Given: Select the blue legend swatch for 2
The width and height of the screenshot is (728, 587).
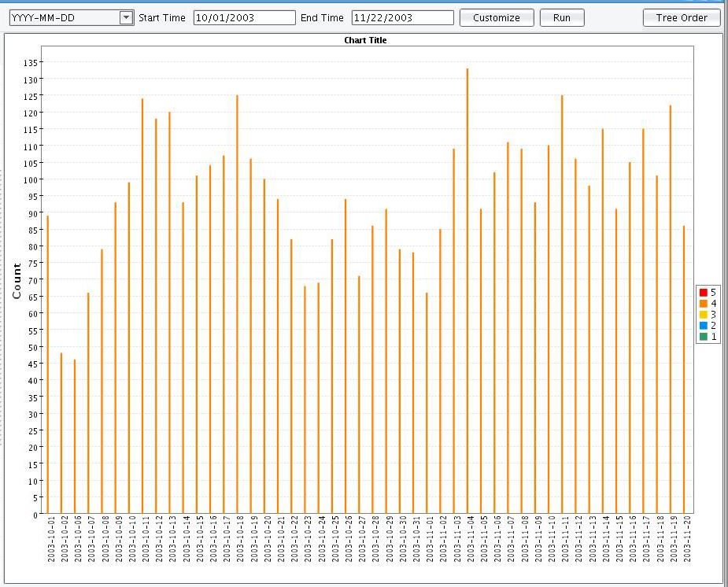Looking at the screenshot, I should coord(704,326).
